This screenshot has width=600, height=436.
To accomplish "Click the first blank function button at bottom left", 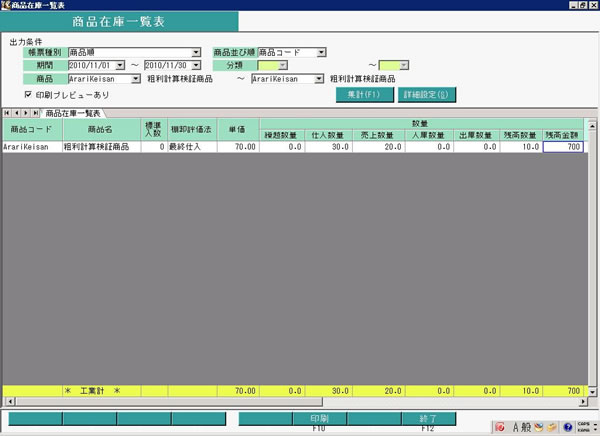I will coord(35,419).
